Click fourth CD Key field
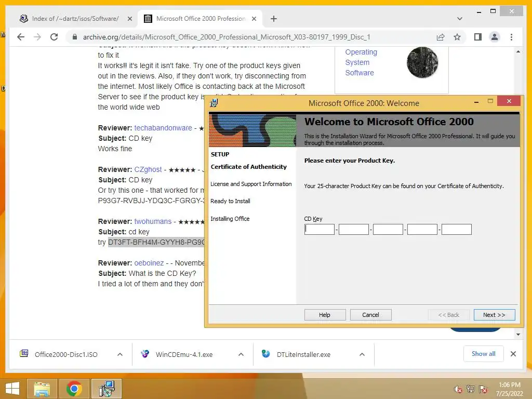532x399 pixels. tap(422, 229)
